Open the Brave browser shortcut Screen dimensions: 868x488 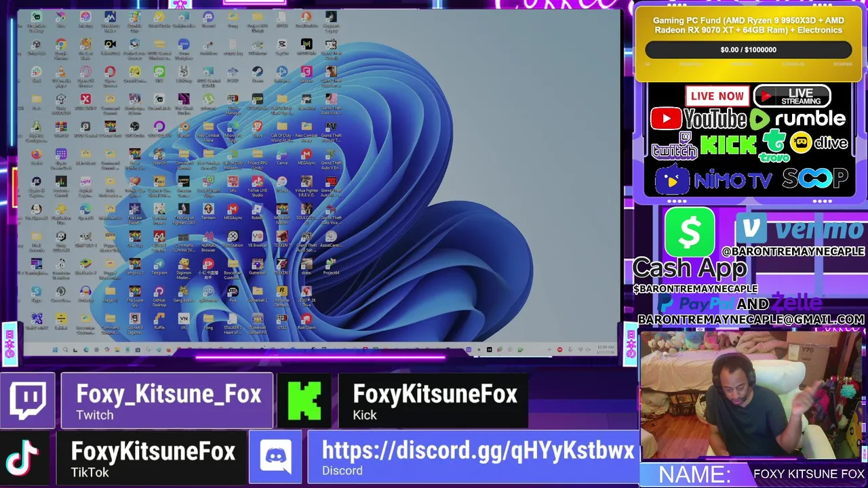pos(257,126)
